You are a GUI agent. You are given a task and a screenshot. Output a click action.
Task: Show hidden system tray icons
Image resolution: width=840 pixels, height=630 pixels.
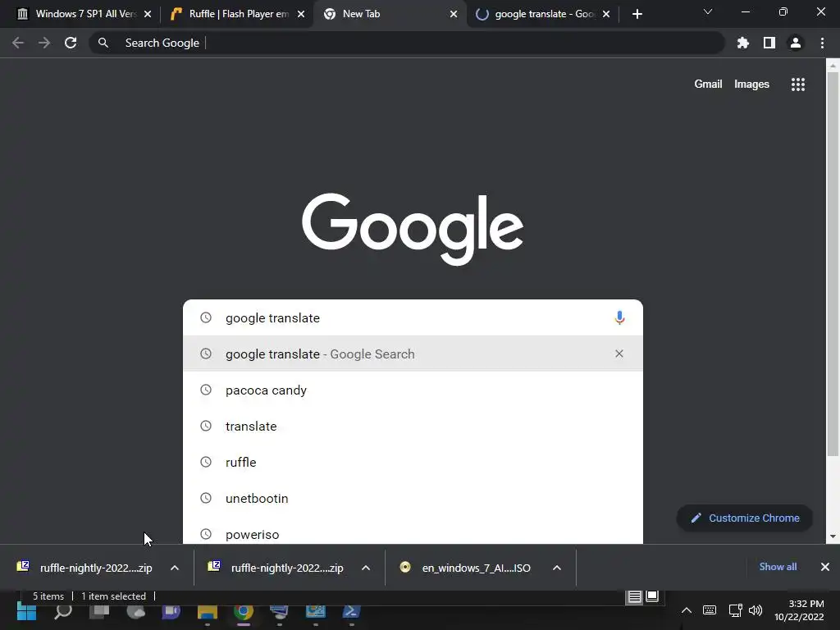(687, 610)
